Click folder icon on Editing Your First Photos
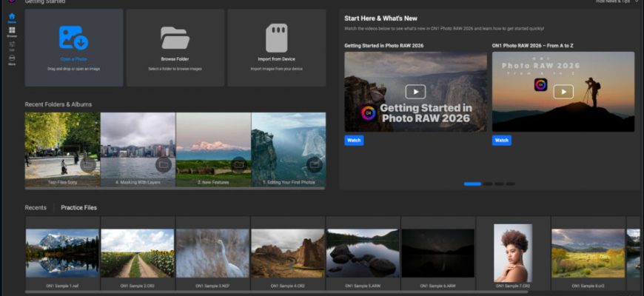 pos(314,164)
